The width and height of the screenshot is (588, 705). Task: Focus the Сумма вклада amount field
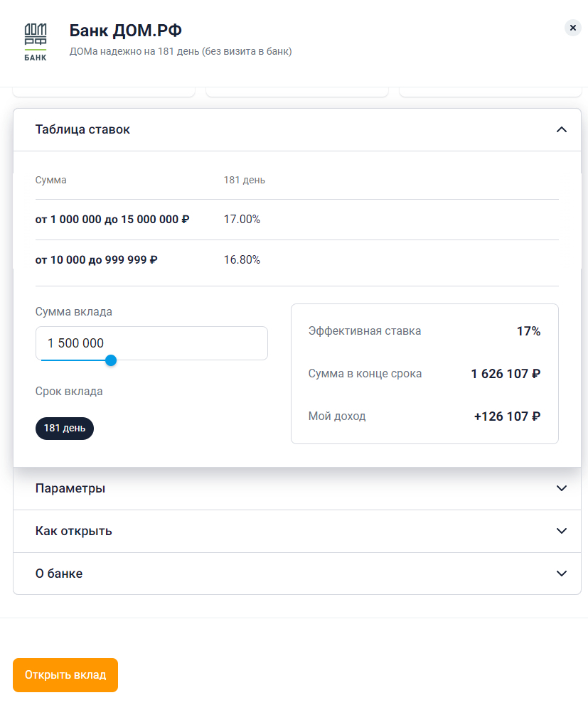coord(151,343)
